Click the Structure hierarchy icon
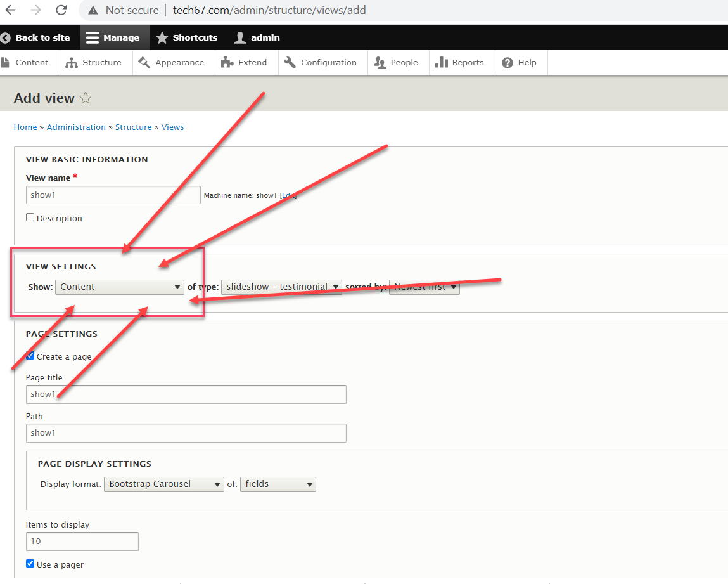 coord(72,63)
